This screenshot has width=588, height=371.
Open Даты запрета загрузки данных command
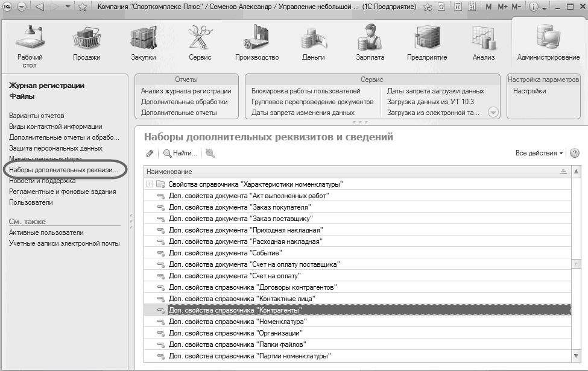(x=435, y=91)
